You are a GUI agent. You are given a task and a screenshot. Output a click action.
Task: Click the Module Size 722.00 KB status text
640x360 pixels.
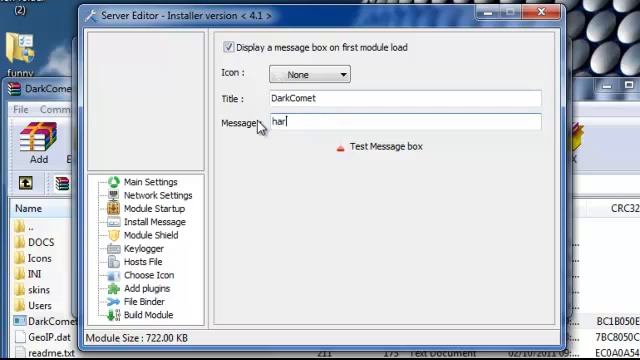click(x=137, y=338)
